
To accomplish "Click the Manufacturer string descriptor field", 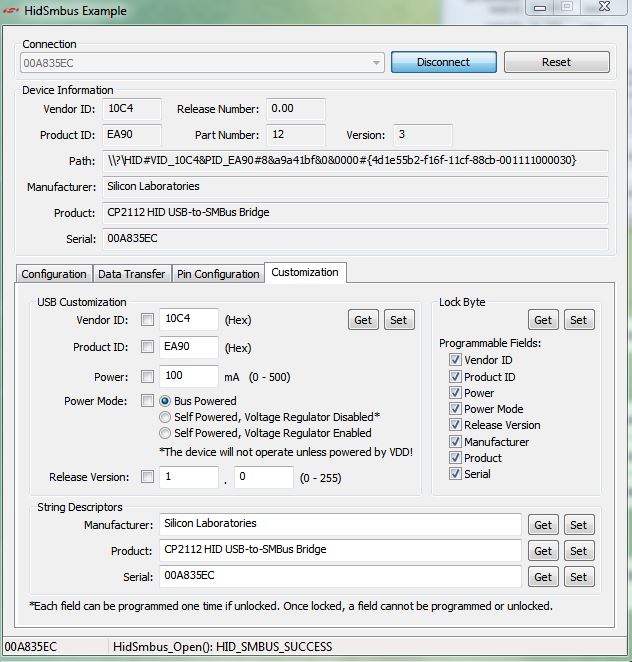I will pos(340,524).
